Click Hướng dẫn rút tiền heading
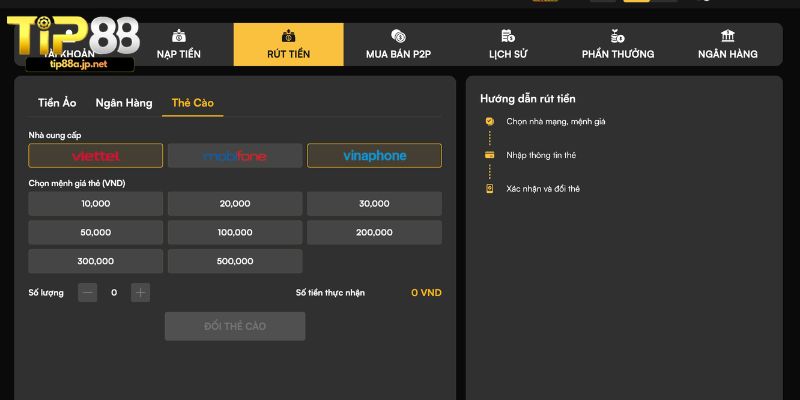The image size is (800, 400). point(528,99)
